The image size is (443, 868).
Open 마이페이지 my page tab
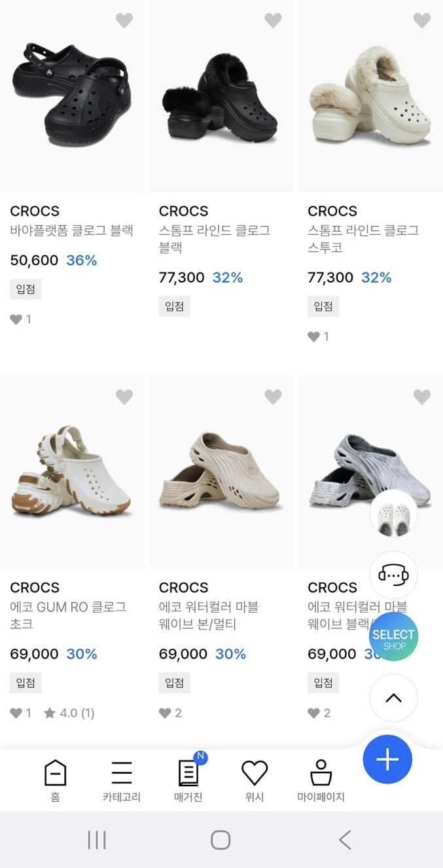(x=321, y=780)
